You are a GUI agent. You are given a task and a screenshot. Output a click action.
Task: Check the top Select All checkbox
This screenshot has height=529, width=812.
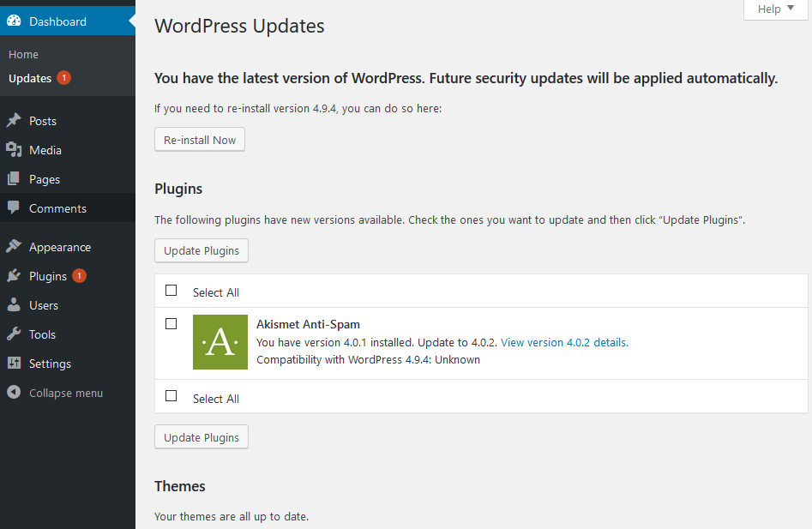tap(171, 291)
